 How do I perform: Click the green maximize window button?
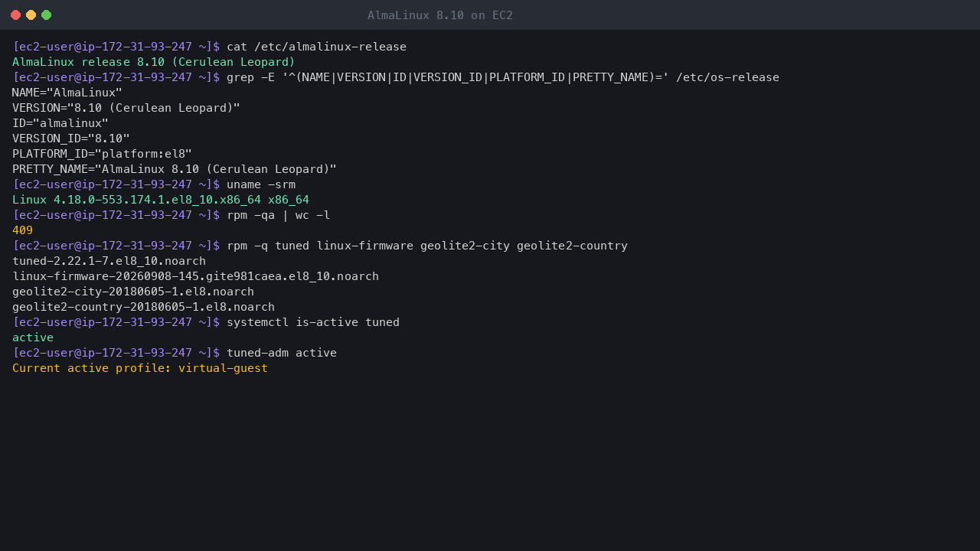coord(47,15)
